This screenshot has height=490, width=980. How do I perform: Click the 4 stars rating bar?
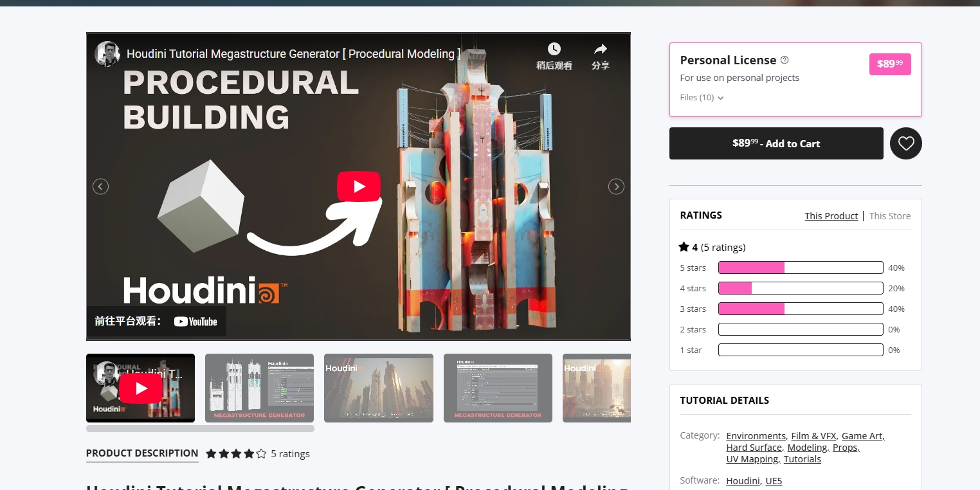[801, 288]
